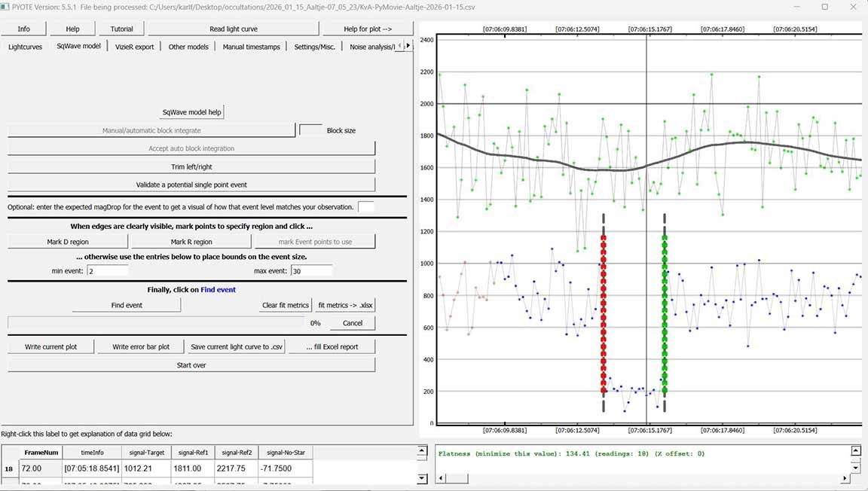Focus the min event input field
The width and height of the screenshot is (868, 491).
(108, 270)
